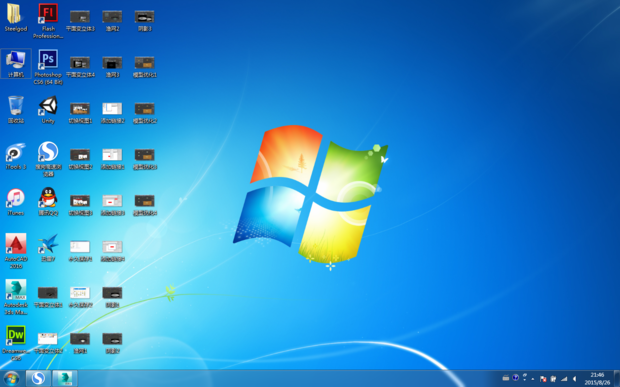Click the volume speaker tray icon
620x387 pixels.
(x=575, y=379)
